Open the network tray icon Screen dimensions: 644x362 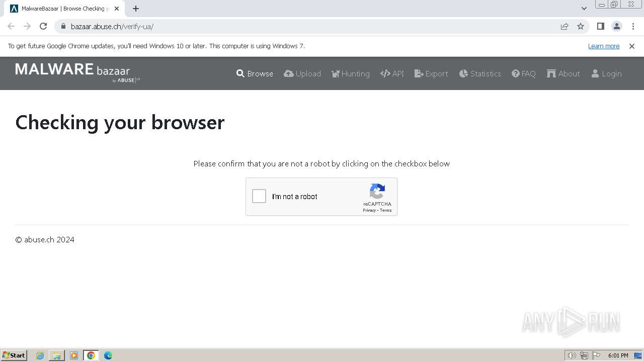pyautogui.click(x=584, y=355)
